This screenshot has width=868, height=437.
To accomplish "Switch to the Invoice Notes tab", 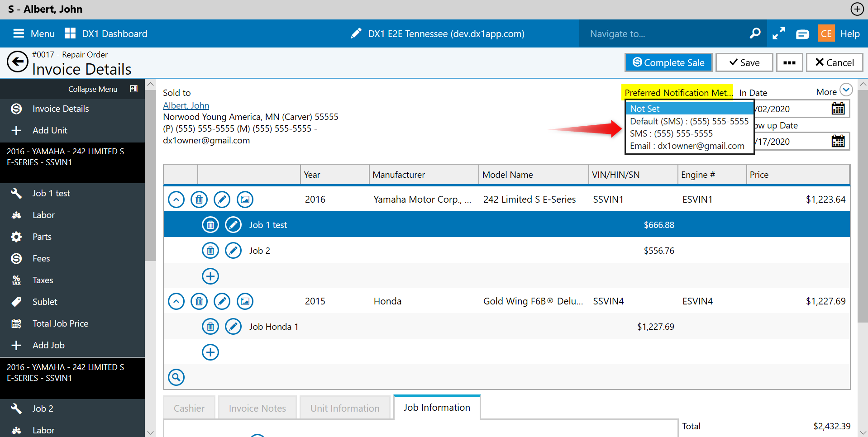I will tap(258, 408).
